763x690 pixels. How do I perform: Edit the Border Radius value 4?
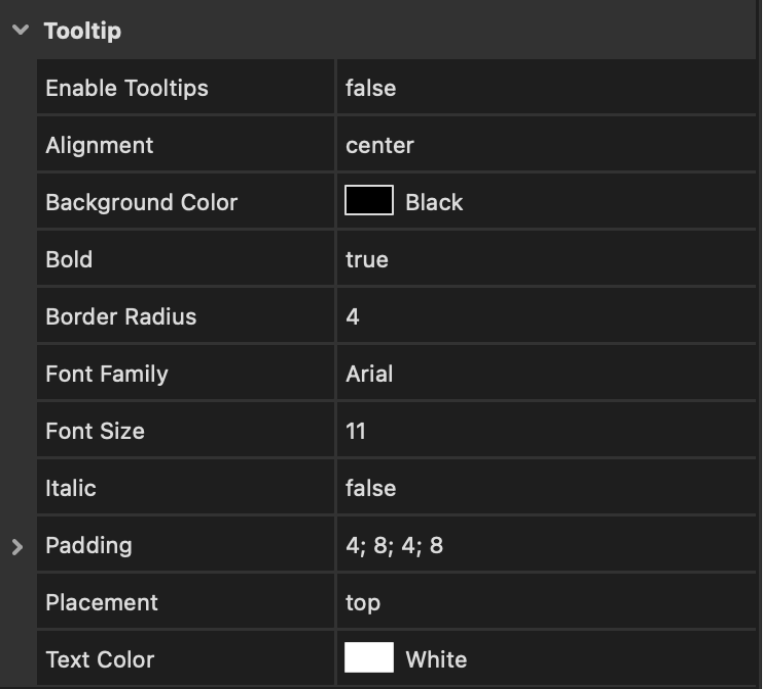tap(352, 317)
